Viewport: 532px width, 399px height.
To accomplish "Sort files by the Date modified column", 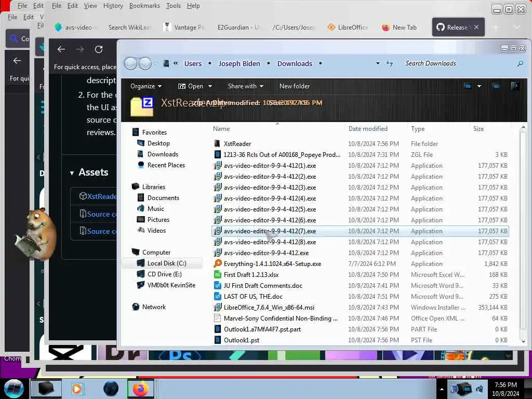I will 368,129.
